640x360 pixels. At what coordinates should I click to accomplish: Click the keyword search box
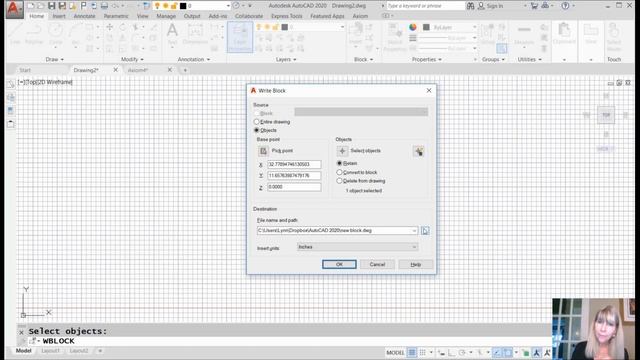click(425, 6)
